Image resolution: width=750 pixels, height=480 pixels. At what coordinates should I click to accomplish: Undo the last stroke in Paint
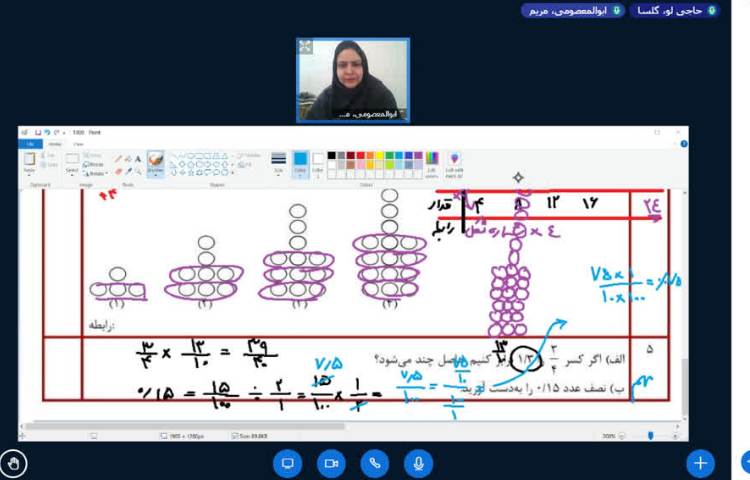coord(47,132)
